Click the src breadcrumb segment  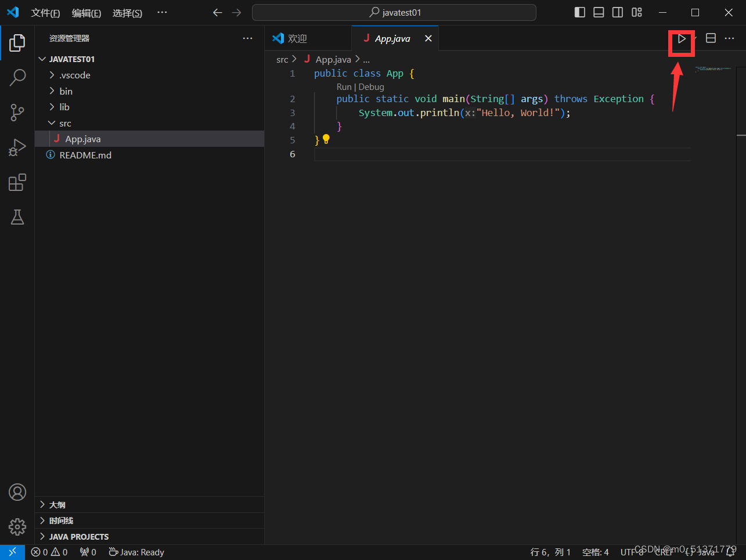282,59
